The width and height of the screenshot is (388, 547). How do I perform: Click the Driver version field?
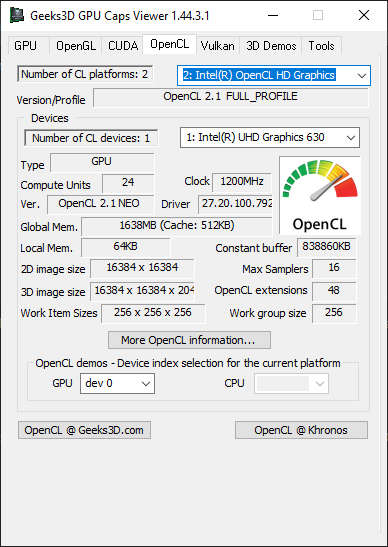pos(235,204)
